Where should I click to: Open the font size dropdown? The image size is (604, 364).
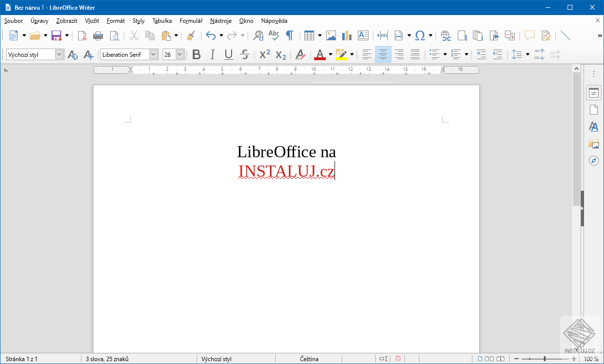click(180, 54)
